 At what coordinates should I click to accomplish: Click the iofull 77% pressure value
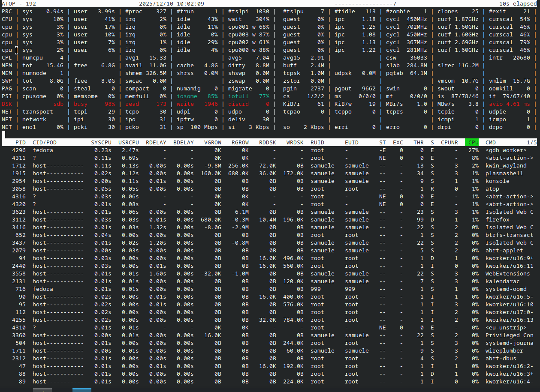(248, 96)
